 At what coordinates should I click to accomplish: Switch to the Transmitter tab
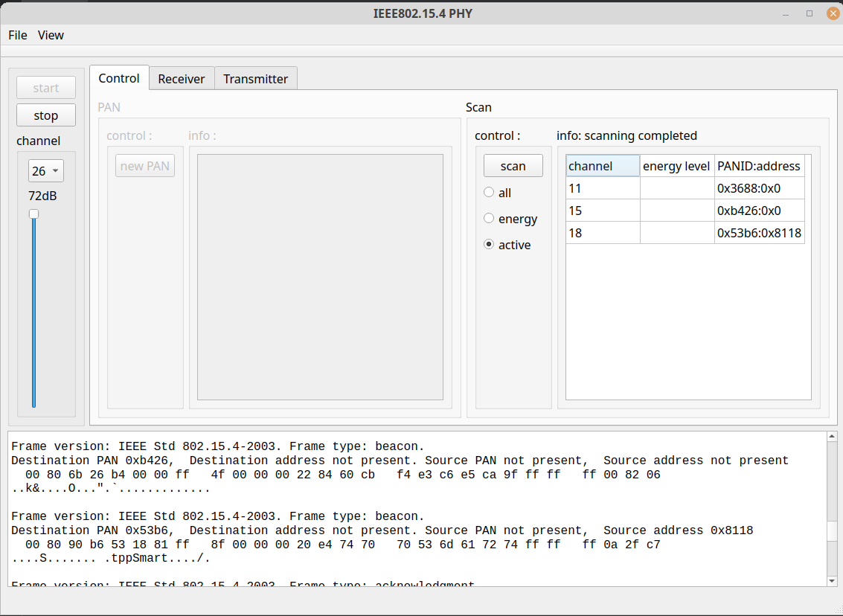coord(255,78)
